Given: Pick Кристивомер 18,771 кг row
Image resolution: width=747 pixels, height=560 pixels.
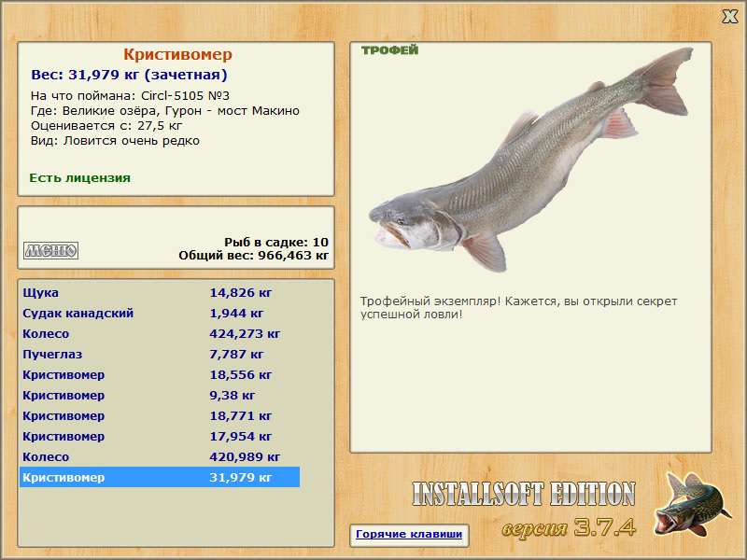Looking at the screenshot, I should tap(159, 415).
